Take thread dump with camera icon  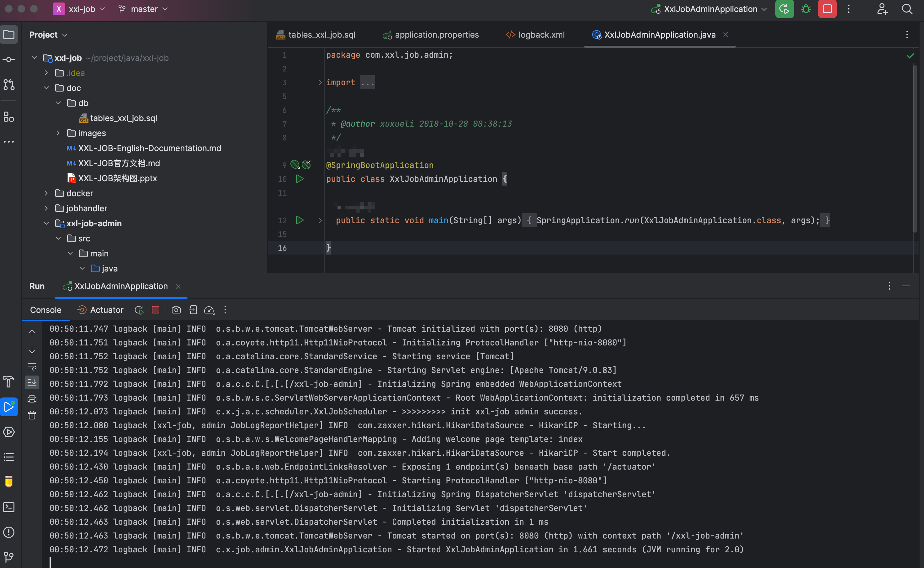pyautogui.click(x=176, y=310)
